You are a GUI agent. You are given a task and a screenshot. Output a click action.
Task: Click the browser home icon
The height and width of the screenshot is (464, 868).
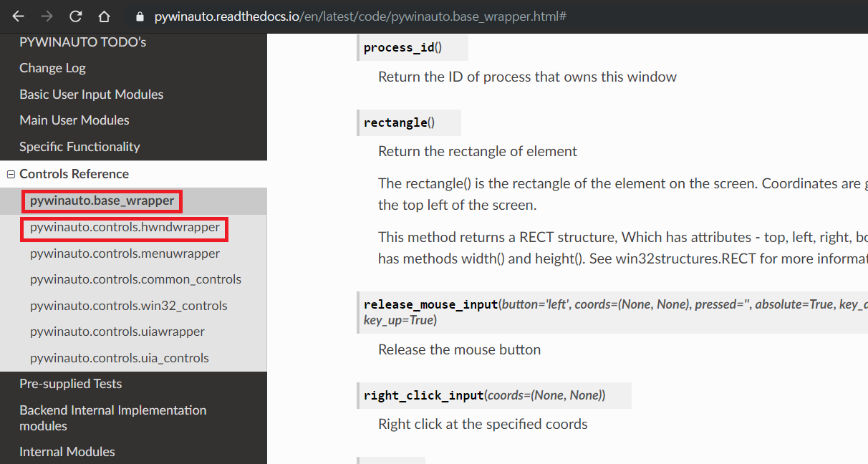103,16
